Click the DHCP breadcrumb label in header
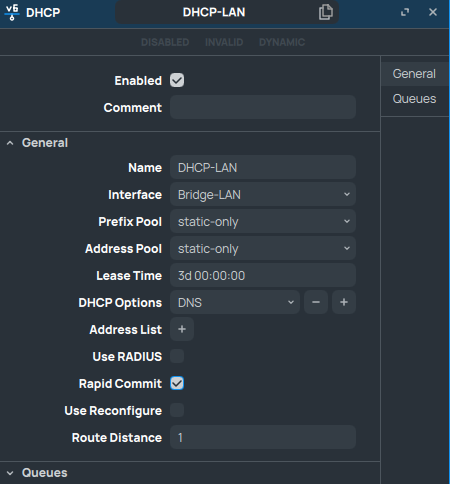The width and height of the screenshot is (450, 484). click(43, 13)
